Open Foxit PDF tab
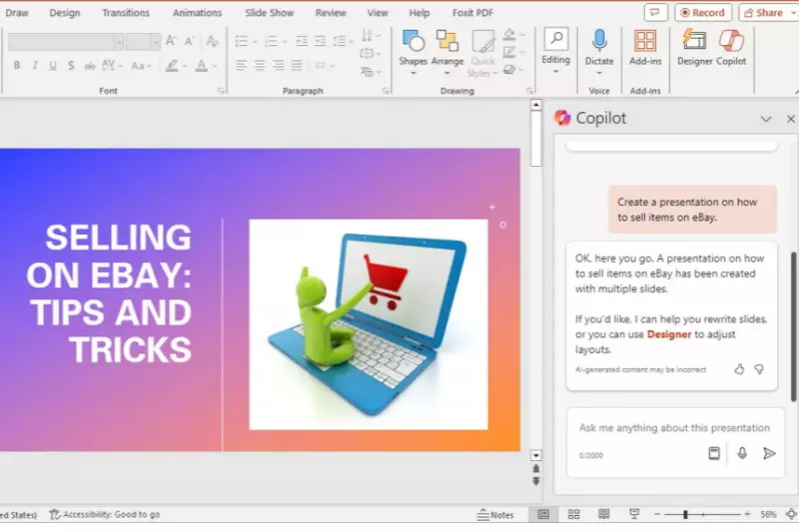This screenshot has width=799, height=532. point(472,13)
